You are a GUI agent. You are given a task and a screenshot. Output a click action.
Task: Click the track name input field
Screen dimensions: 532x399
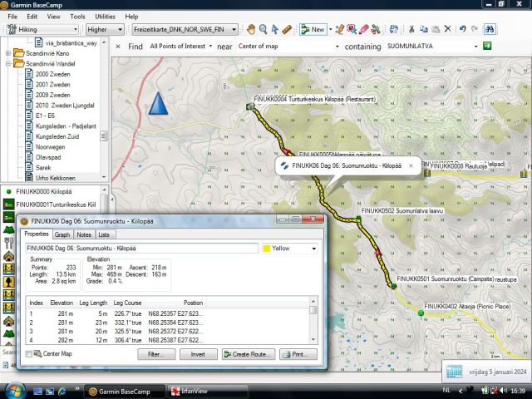[140, 249]
